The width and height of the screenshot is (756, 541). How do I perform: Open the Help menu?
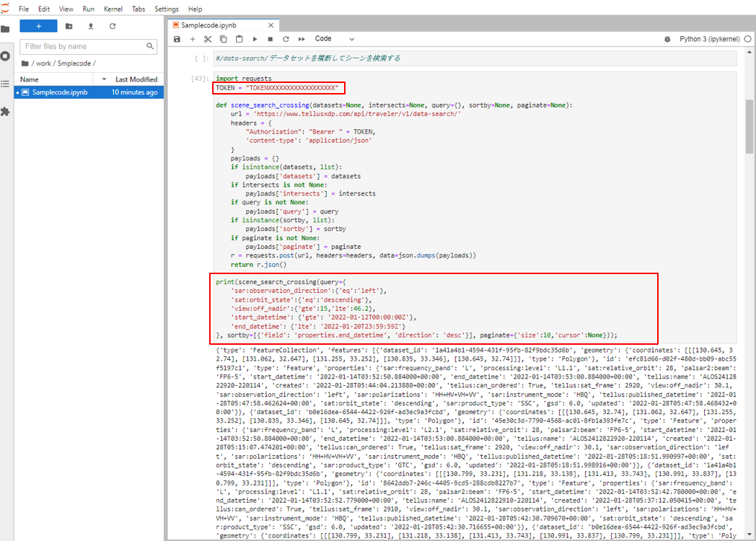(195, 9)
